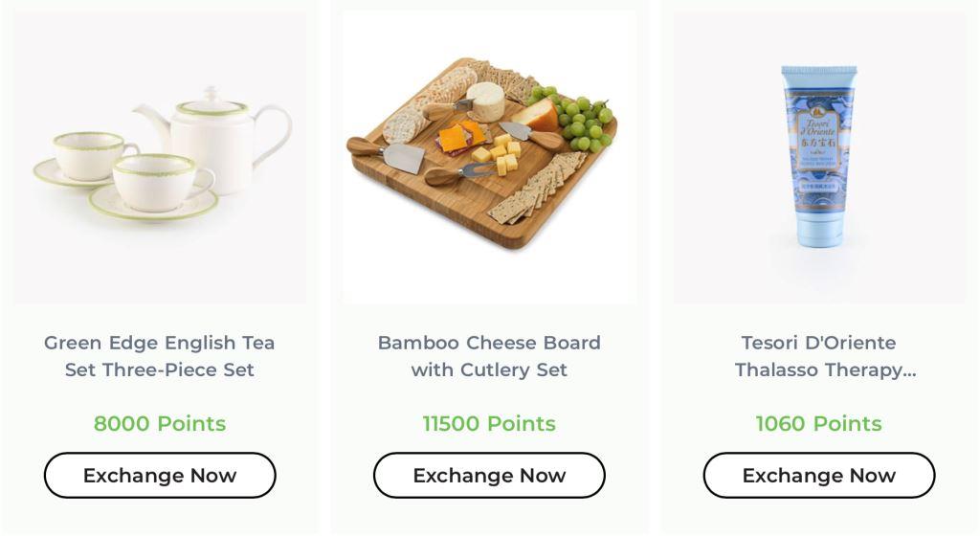Viewport: 980px width, 537px height.
Task: Open the Tesori D'Oriente tube product image
Action: pyautogui.click(x=819, y=157)
